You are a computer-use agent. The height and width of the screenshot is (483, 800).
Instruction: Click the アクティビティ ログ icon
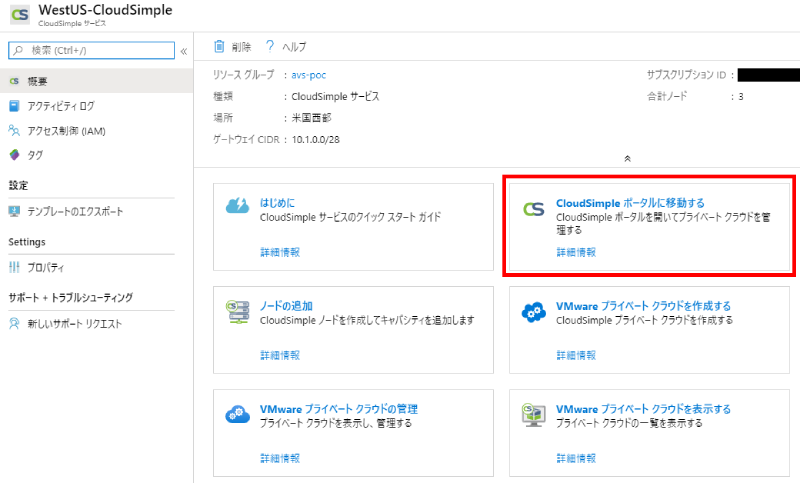pos(14,106)
